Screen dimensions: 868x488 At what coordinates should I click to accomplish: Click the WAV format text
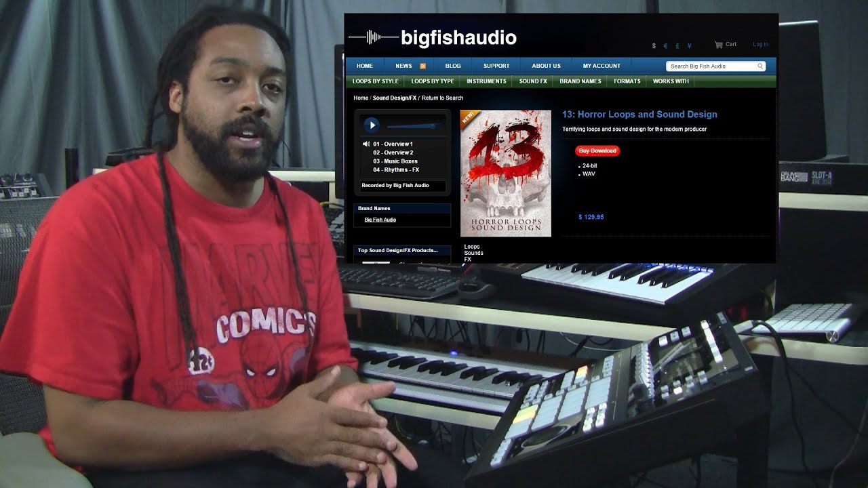[x=589, y=174]
